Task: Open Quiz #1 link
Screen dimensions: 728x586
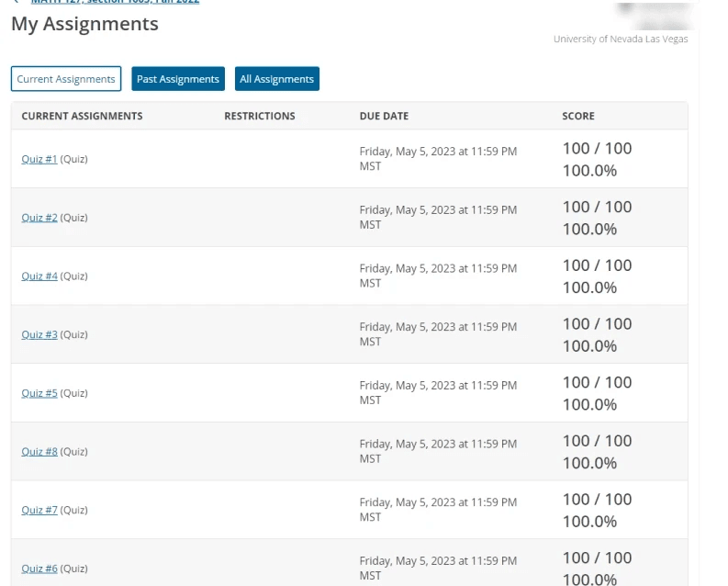Action: [x=39, y=159]
